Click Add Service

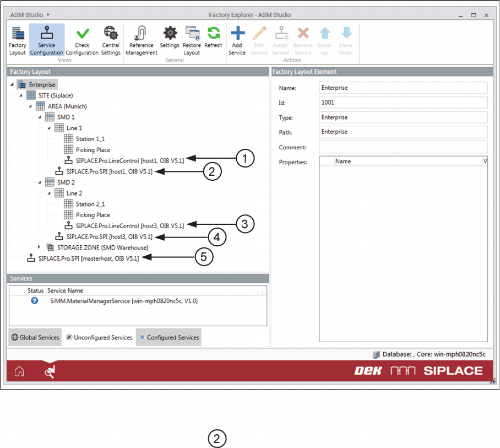point(237,41)
